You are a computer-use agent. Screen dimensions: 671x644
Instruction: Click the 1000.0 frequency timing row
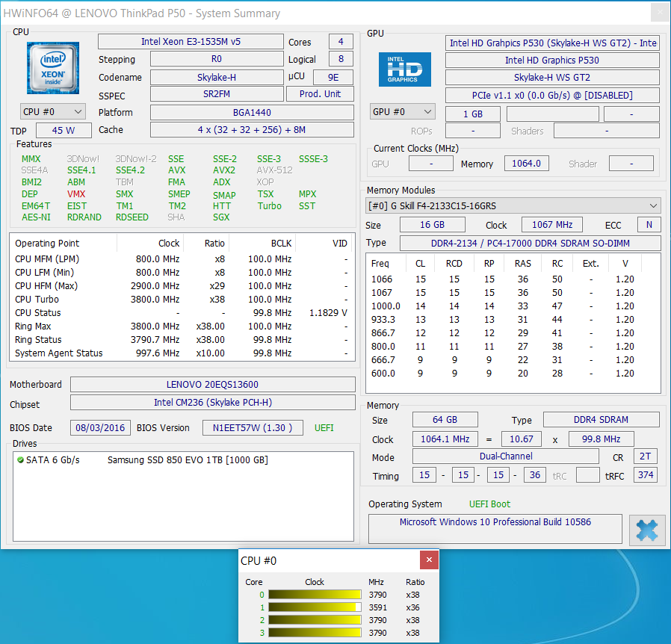513,306
